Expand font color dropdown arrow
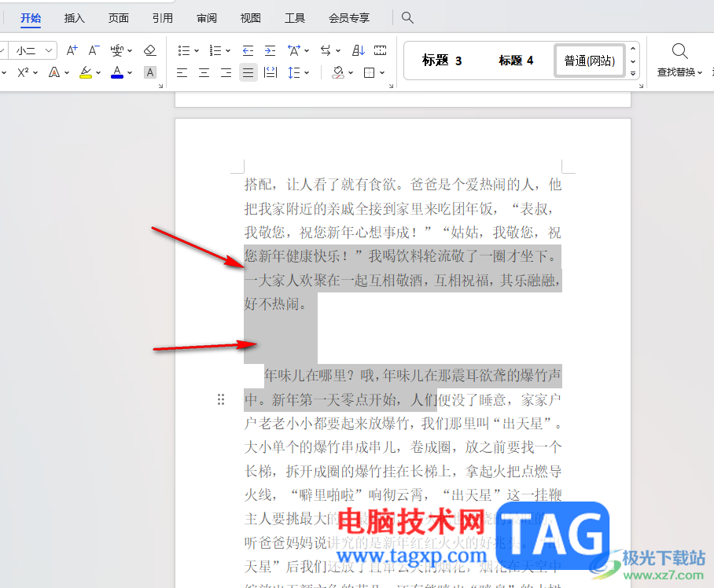Viewport: 714px width, 588px height. (130, 73)
